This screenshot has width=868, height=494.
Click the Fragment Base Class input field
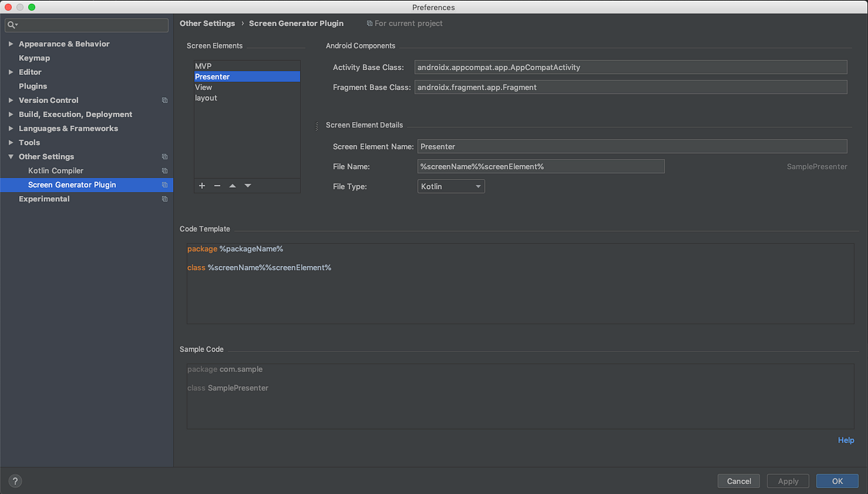(631, 87)
